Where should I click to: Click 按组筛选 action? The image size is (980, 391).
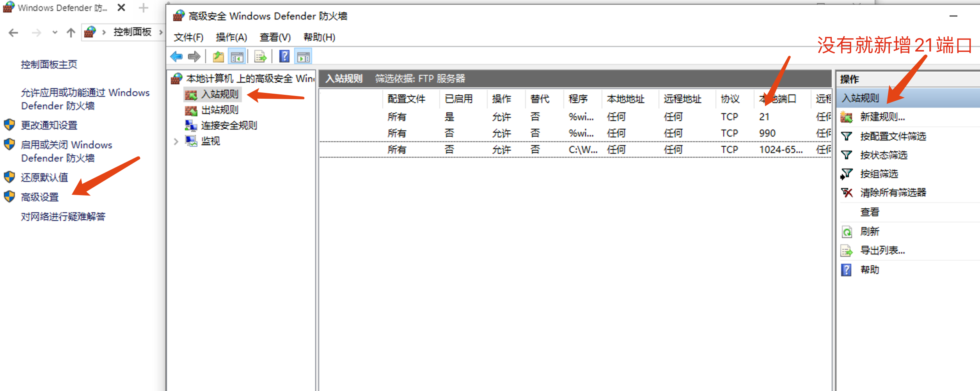[879, 174]
